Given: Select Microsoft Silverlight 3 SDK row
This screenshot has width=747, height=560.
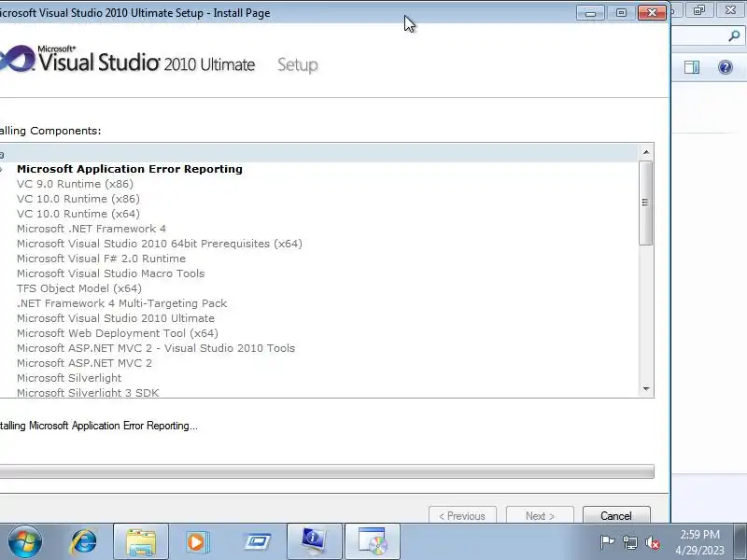Looking at the screenshot, I should [88, 392].
